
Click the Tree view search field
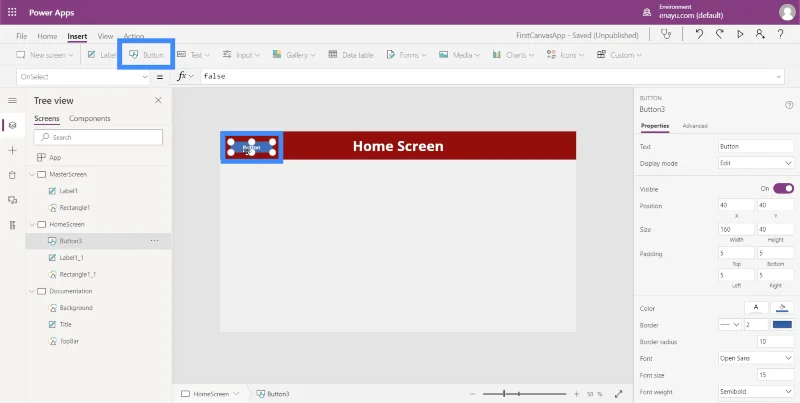[x=98, y=137]
